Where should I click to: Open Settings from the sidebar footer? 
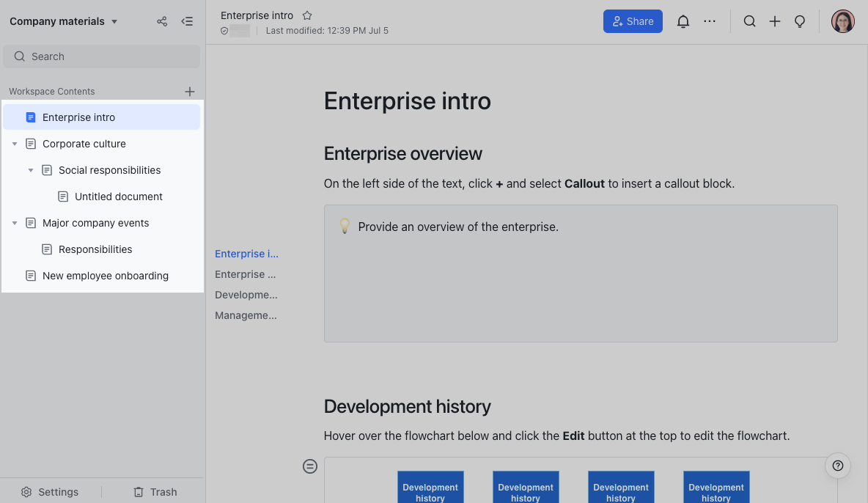pyautogui.click(x=50, y=492)
